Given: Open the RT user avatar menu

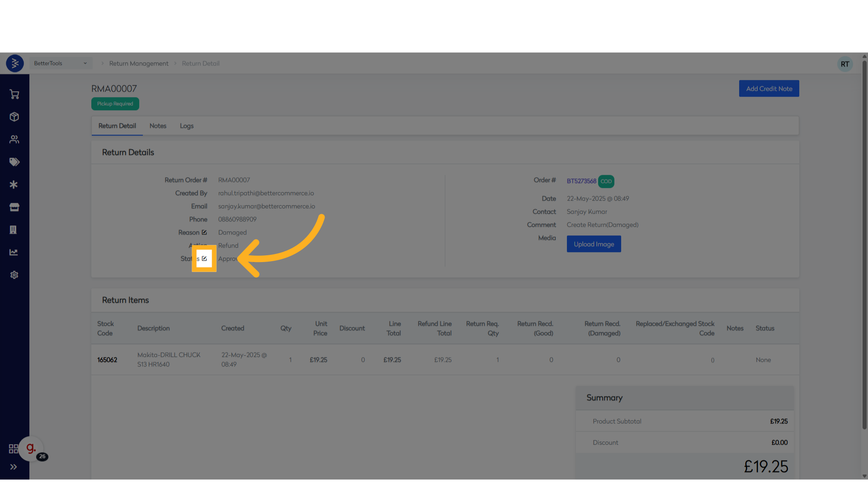Looking at the screenshot, I should click(844, 64).
